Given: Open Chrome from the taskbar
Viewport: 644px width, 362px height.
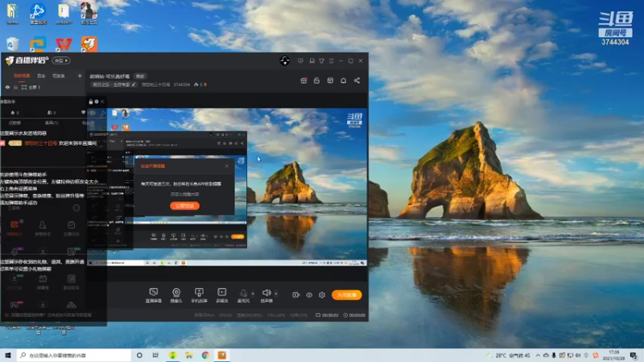Looking at the screenshot, I should tap(205, 355).
